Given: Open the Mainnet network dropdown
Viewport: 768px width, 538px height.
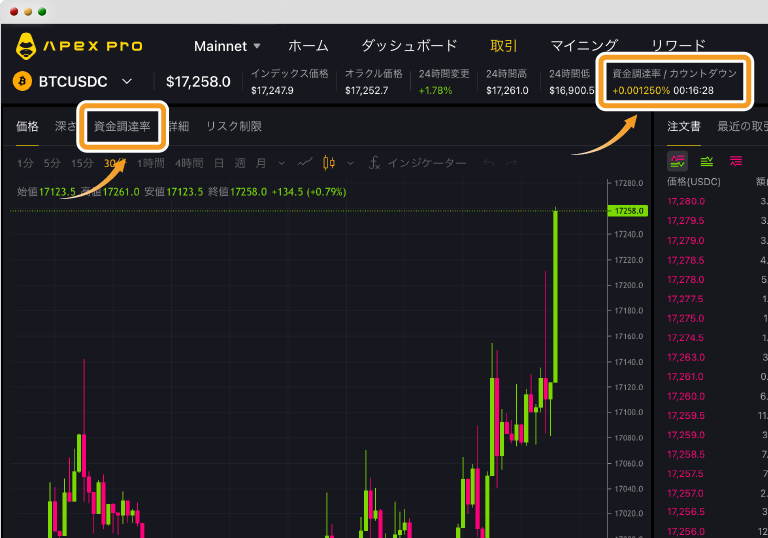Looking at the screenshot, I should [227, 46].
